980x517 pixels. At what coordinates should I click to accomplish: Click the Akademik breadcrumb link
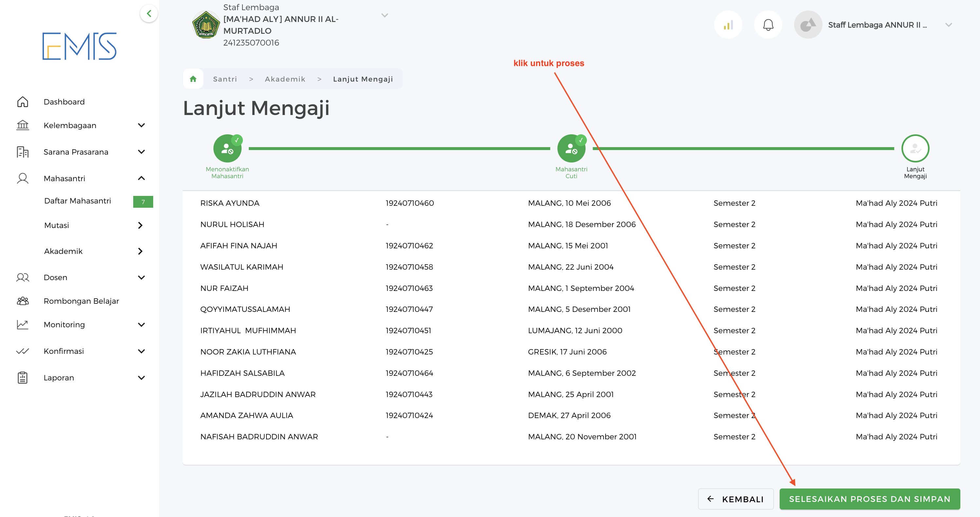coord(285,79)
